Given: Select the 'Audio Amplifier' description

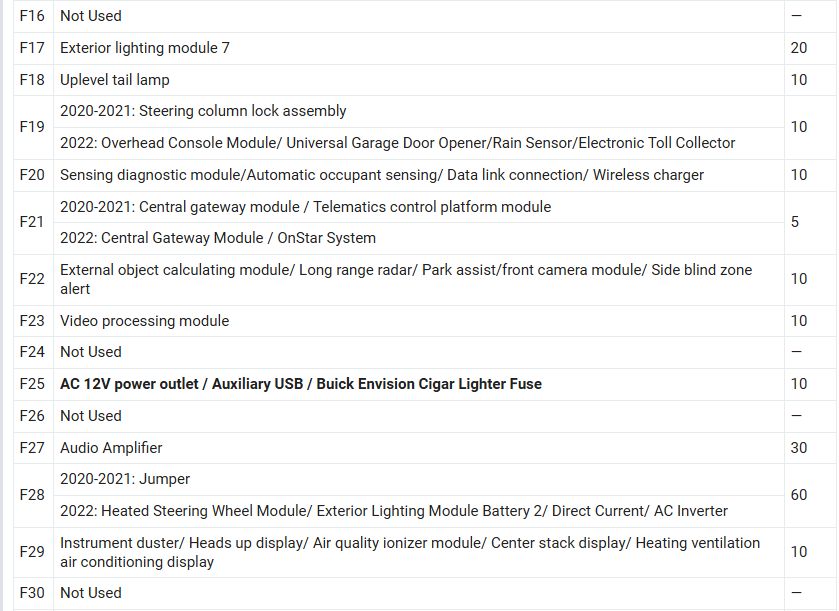Looking at the screenshot, I should [x=111, y=448].
